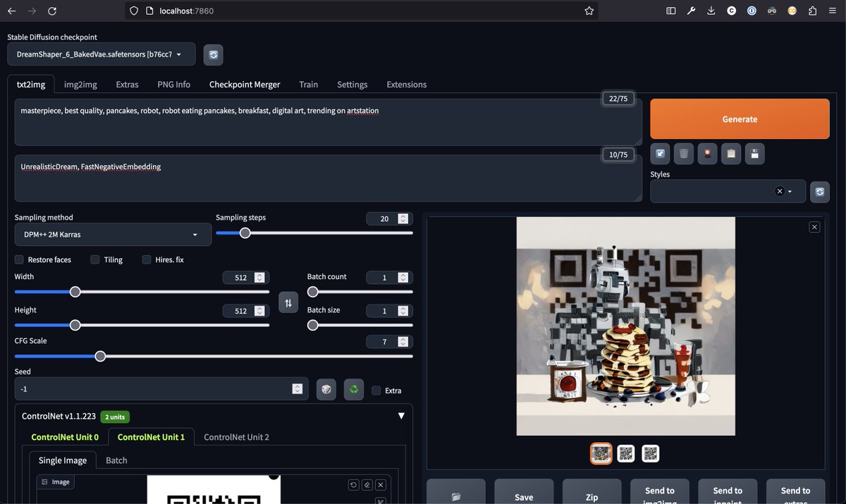
Task: Go back with the browser back arrow
Action: pyautogui.click(x=11, y=11)
